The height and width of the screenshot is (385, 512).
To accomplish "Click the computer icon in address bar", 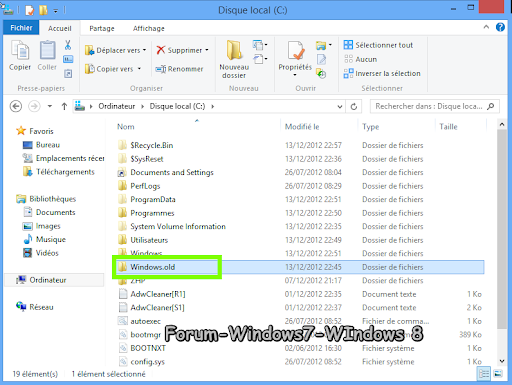I will coord(80,106).
